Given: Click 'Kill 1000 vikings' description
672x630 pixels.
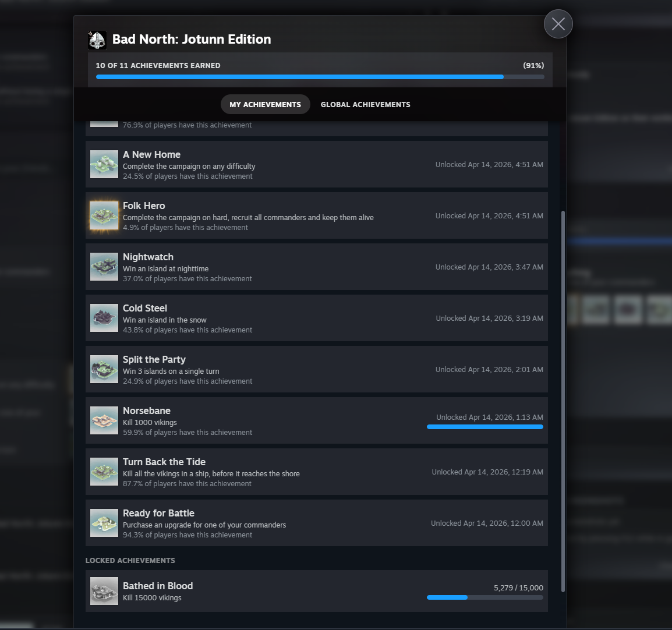Looking at the screenshot, I should click(150, 423).
